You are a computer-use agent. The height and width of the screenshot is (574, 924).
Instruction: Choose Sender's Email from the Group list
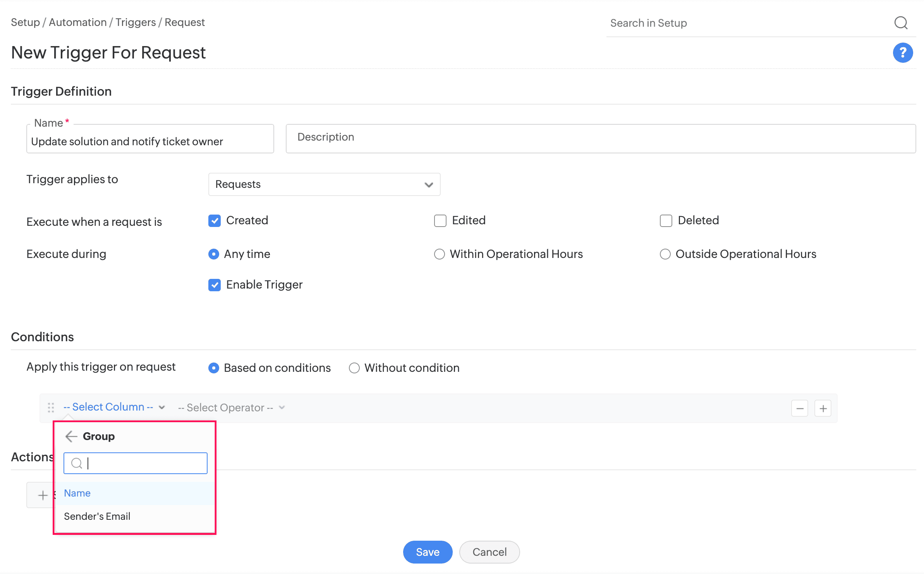[x=97, y=516]
